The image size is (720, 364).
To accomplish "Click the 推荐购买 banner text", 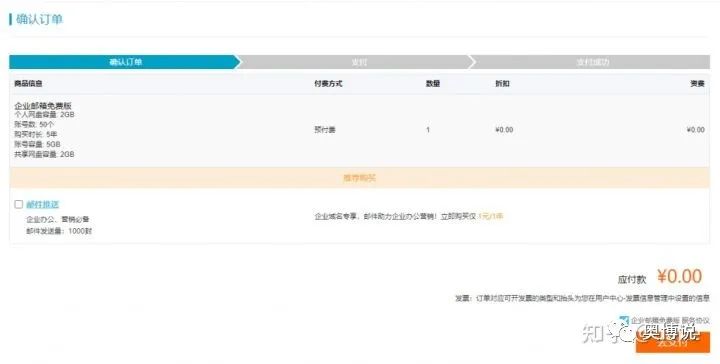I will point(359,178).
